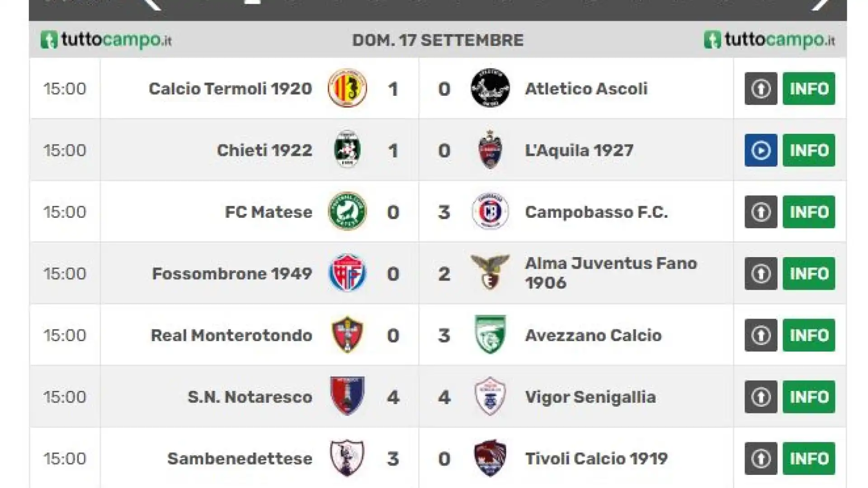This screenshot has width=868, height=488.
Task: Open INFO for Sambenedettese vs Tivoli Calcio
Action: pos(809,459)
